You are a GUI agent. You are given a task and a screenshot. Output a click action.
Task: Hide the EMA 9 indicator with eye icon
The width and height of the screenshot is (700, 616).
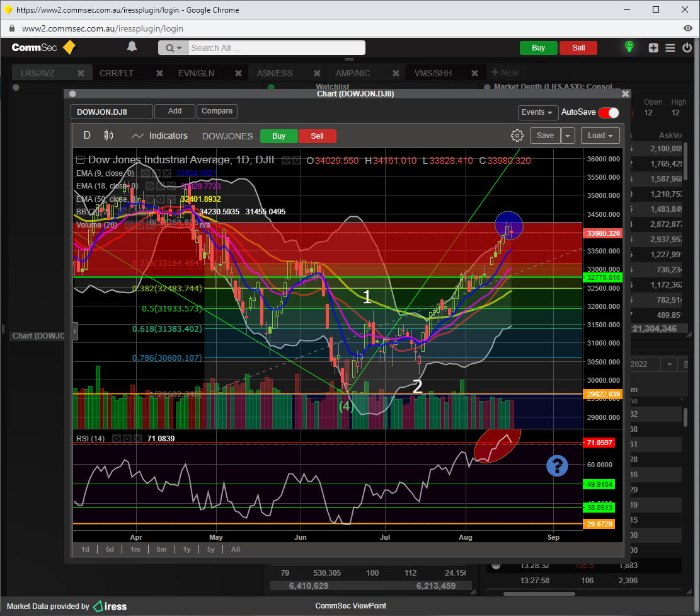pos(145,173)
